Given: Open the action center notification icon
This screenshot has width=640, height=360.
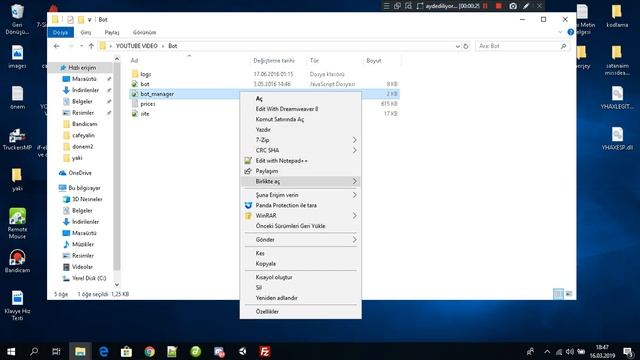Looking at the screenshot, I should [x=628, y=351].
